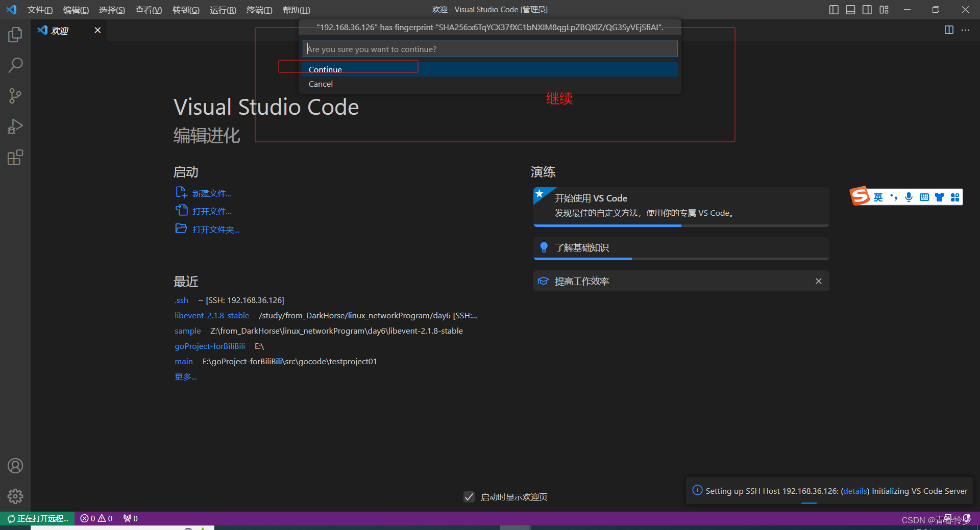This screenshot has width=980, height=530.
Task: Open the Source Control view
Action: click(x=15, y=95)
